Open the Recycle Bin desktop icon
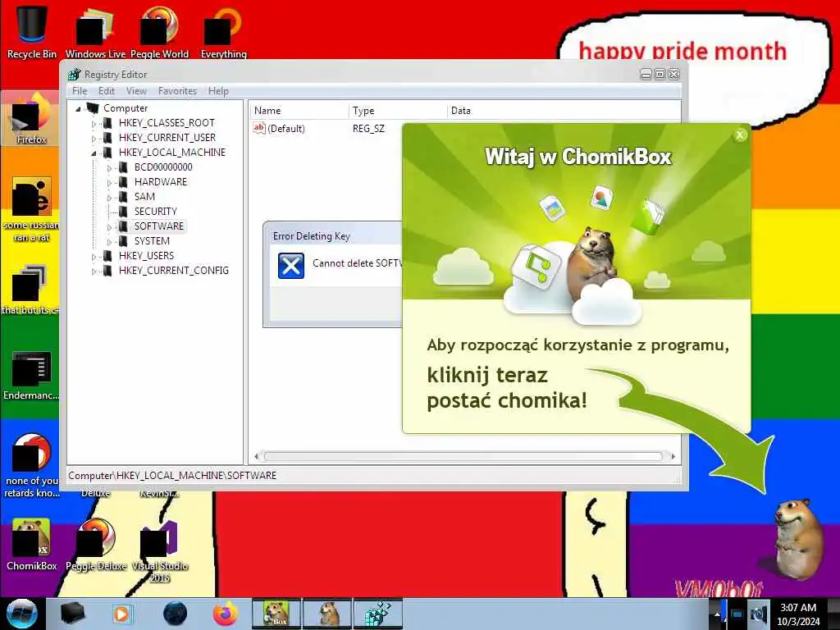 point(31,30)
